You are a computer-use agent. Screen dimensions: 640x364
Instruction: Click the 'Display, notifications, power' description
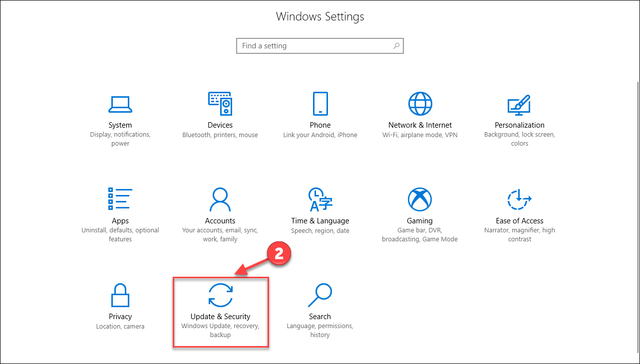[120, 139]
